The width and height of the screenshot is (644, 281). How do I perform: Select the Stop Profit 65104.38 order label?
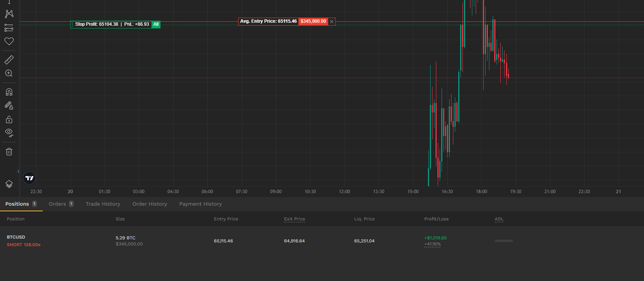[x=111, y=24]
